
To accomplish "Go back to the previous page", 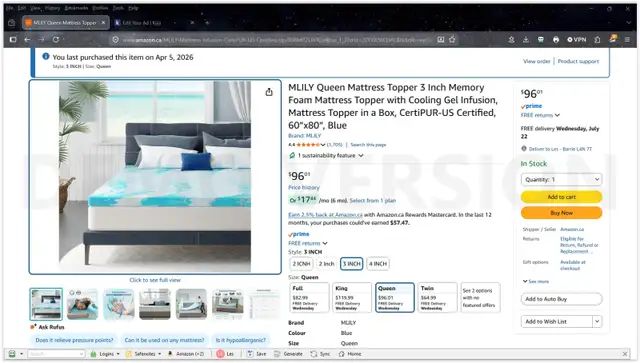I will coord(27,40).
